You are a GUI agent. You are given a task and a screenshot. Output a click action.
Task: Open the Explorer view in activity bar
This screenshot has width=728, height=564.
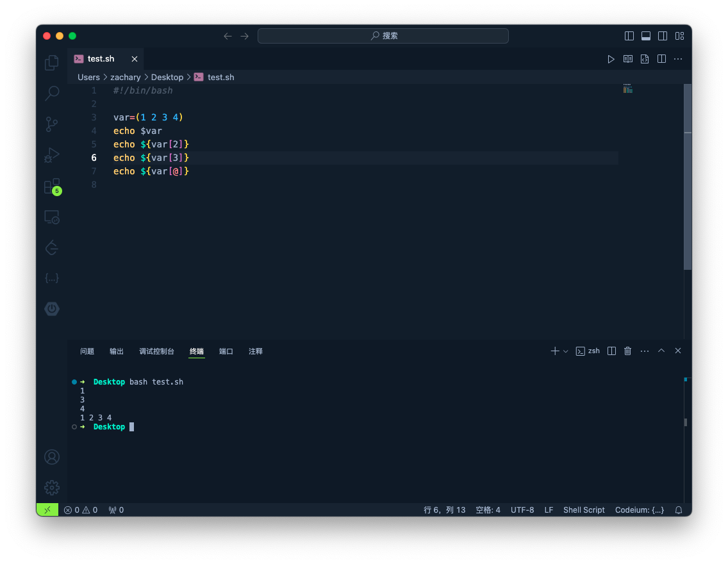pos(51,63)
